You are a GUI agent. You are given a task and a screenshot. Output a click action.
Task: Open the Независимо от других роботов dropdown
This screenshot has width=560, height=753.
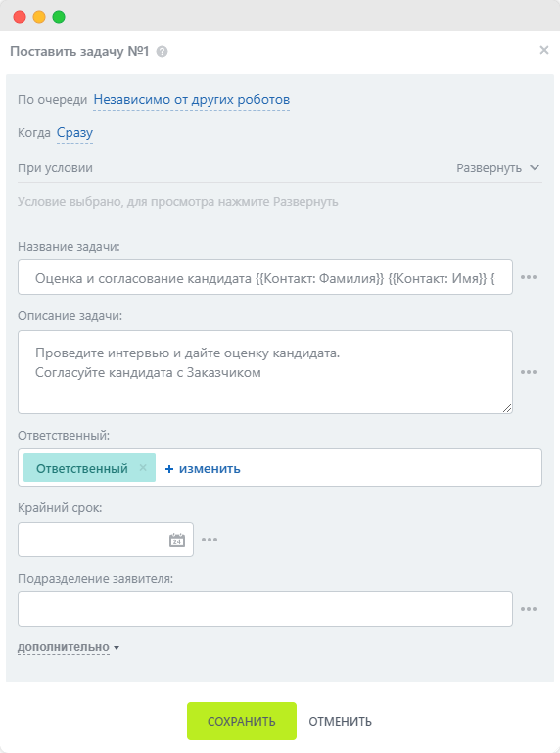tap(192, 100)
